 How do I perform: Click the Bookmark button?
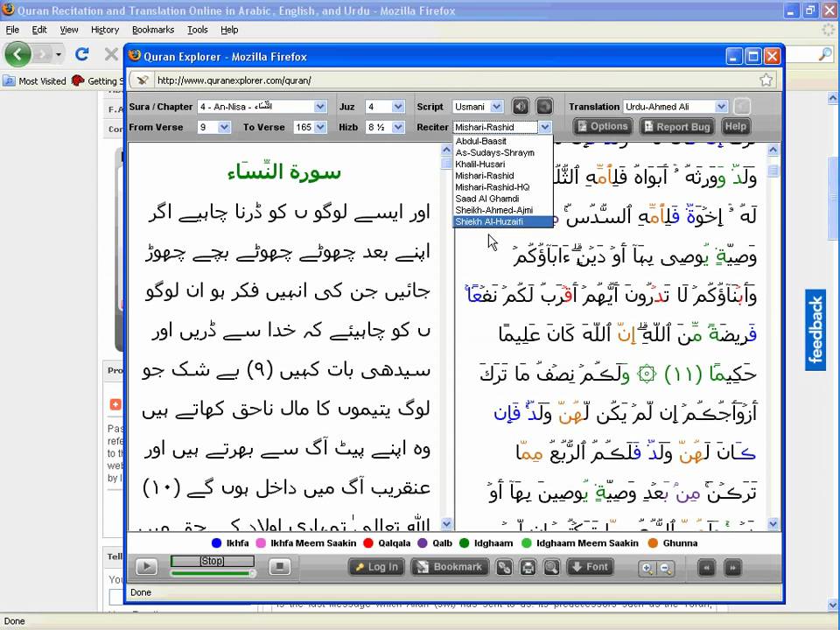click(x=450, y=567)
